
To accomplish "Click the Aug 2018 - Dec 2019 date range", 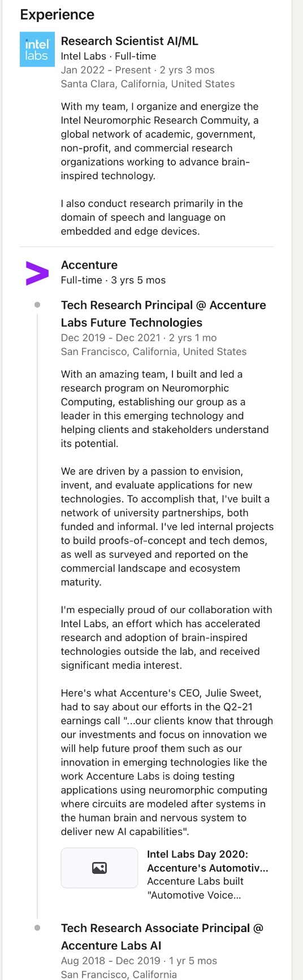I will coord(139,961).
